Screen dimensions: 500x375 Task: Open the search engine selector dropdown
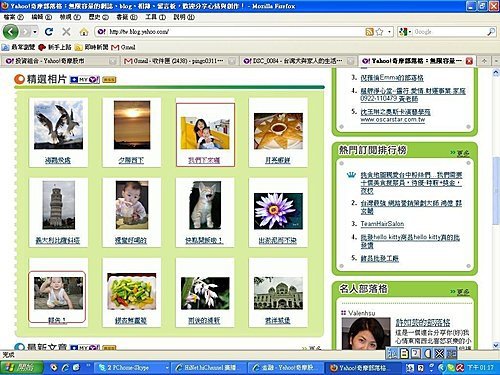click(x=405, y=32)
